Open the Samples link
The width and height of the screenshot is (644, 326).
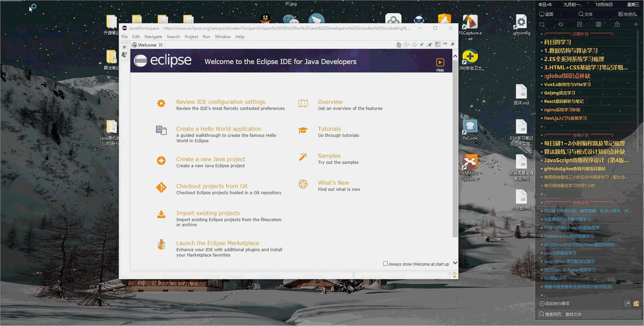pos(329,156)
